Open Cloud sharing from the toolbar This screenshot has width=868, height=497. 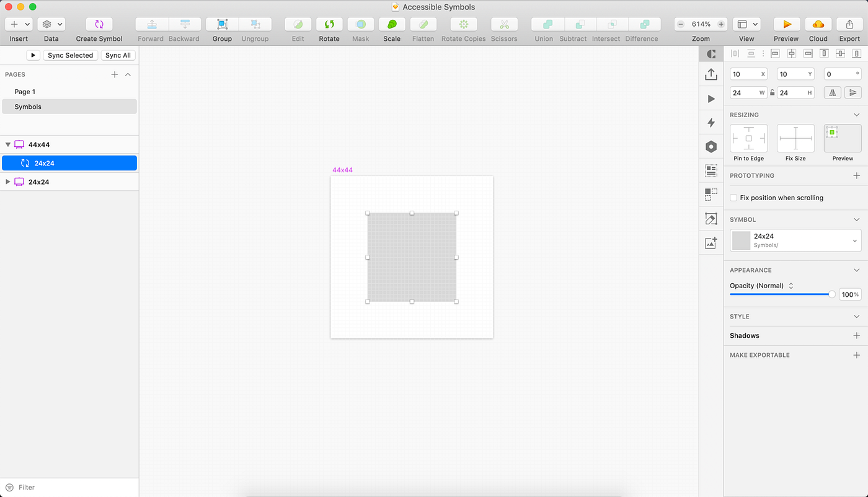pos(818,23)
